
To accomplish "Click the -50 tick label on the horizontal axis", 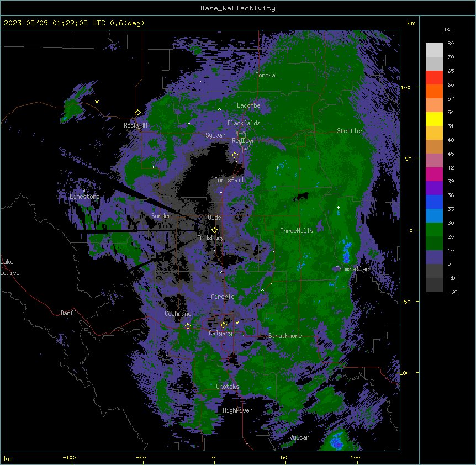I will [x=141, y=457].
